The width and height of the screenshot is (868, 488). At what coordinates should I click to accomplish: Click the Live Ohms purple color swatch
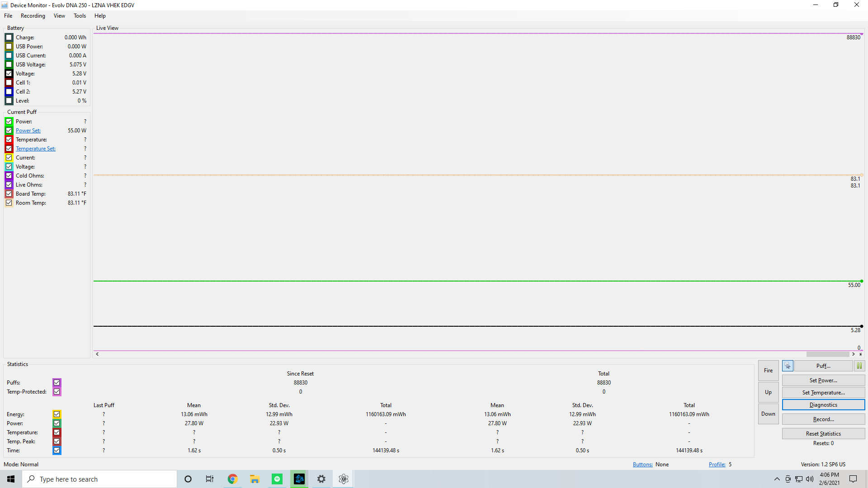[9, 185]
